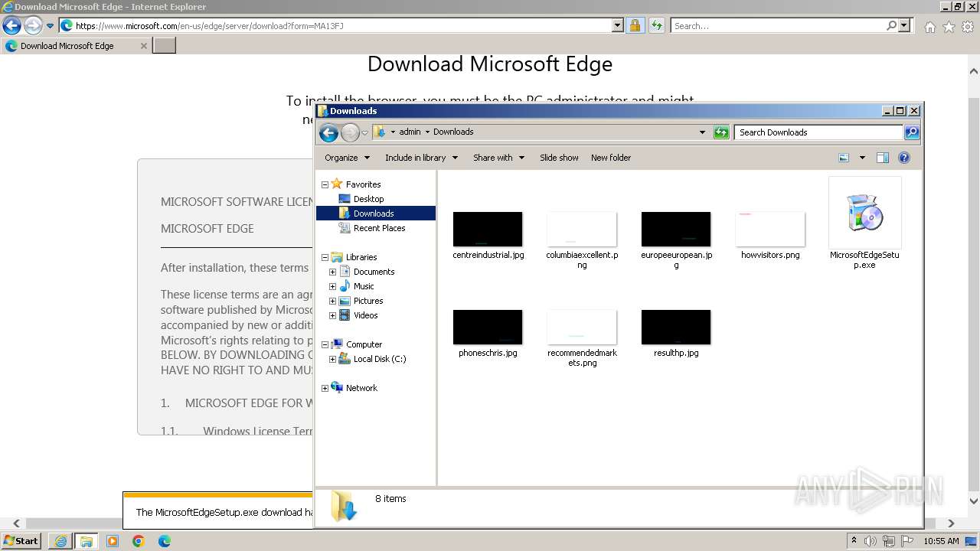Screen dimensions: 980x551
Task: Select Downloads in Favorites
Action: click(374, 214)
